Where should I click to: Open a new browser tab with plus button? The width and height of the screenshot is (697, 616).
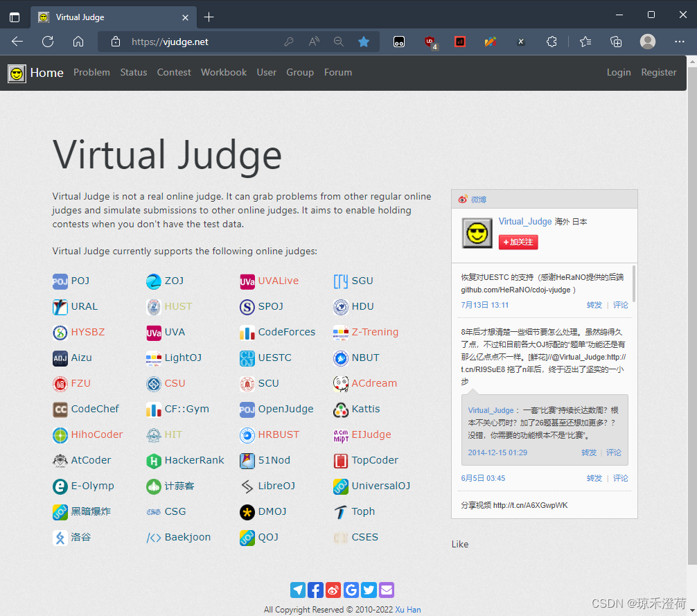coord(209,15)
